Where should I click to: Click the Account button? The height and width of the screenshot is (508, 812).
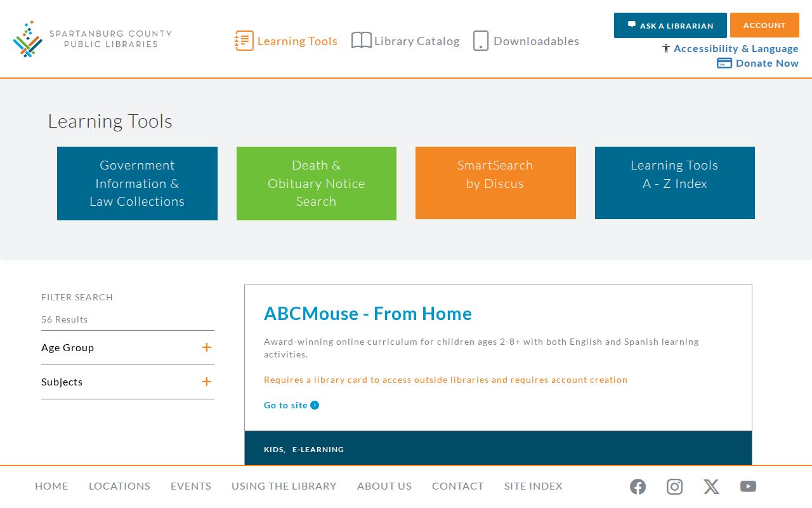coord(764,25)
